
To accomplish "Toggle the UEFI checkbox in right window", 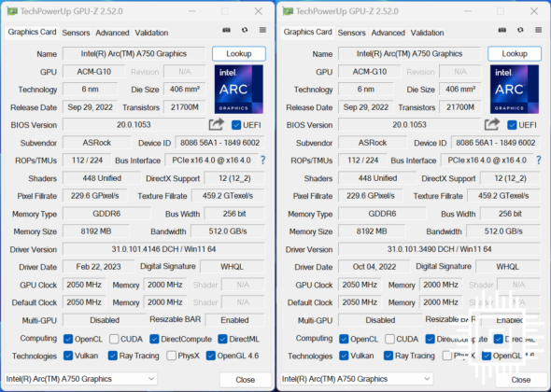I will pos(513,125).
